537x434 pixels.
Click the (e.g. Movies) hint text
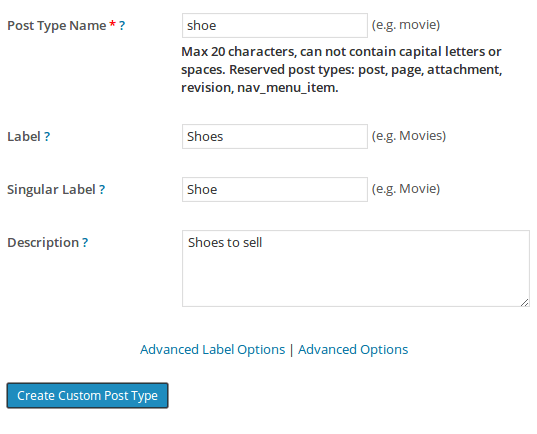[x=409, y=136]
